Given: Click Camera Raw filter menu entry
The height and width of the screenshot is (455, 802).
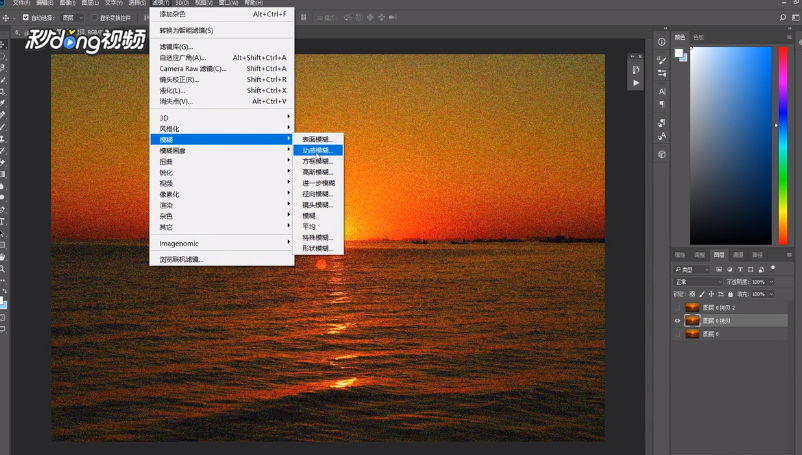Looking at the screenshot, I should [222, 69].
